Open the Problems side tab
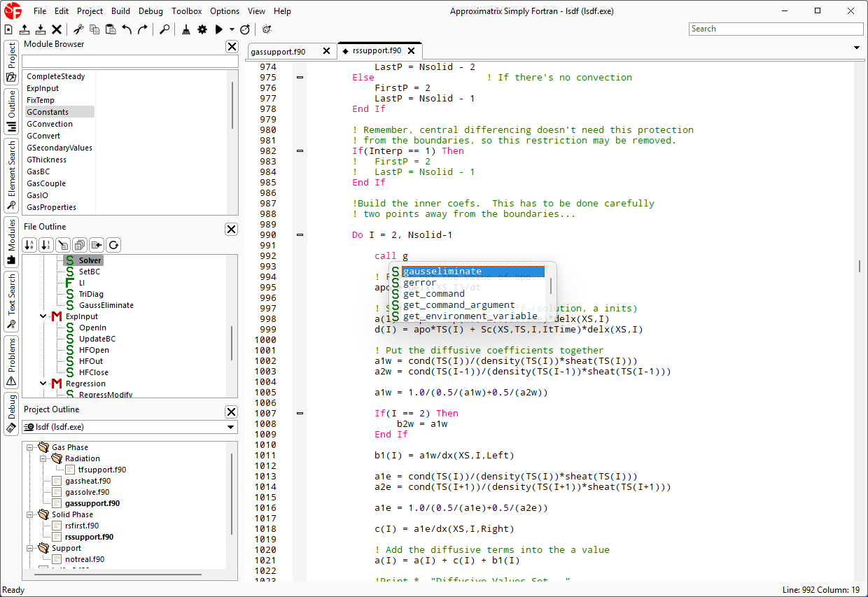Viewport: 868px width, 597px height. point(11,362)
